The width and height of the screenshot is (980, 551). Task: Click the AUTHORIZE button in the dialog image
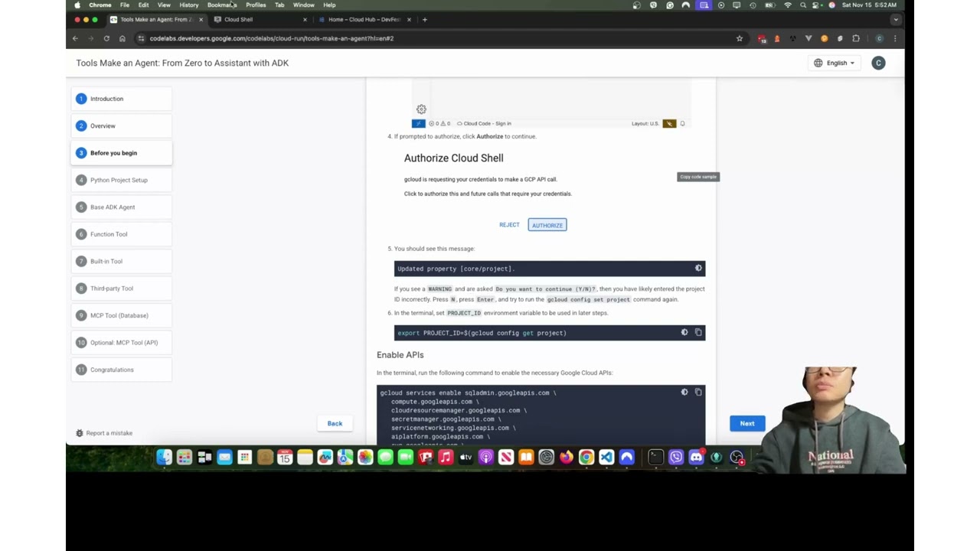tap(547, 225)
